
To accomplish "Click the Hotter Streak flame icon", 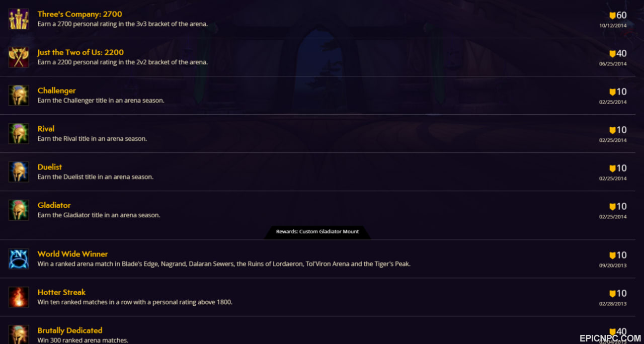I will (19, 297).
